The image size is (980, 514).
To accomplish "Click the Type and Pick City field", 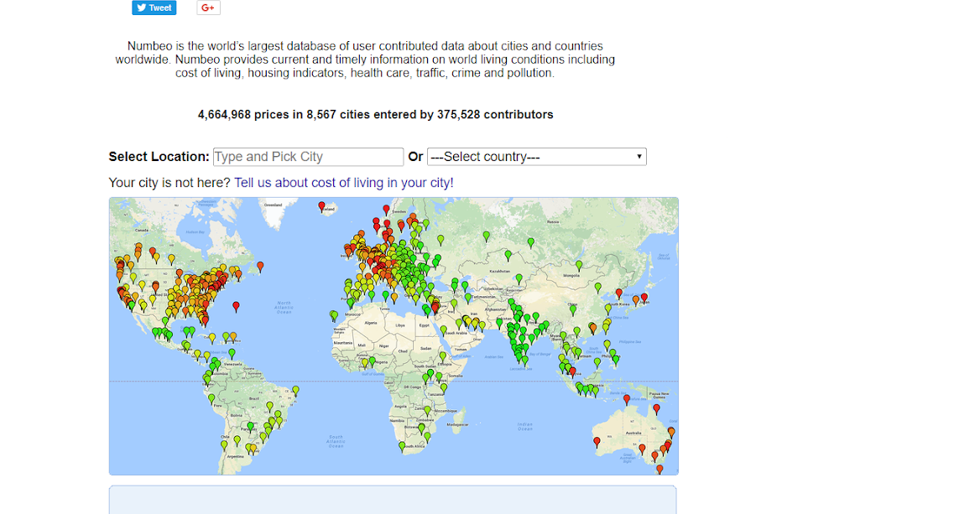I will tap(307, 156).
